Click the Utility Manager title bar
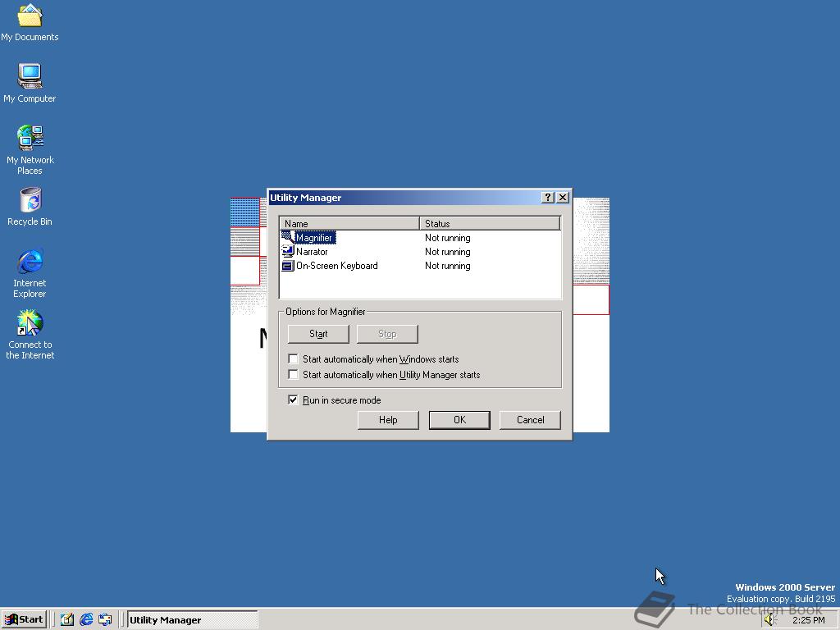840x630 pixels. tap(404, 198)
